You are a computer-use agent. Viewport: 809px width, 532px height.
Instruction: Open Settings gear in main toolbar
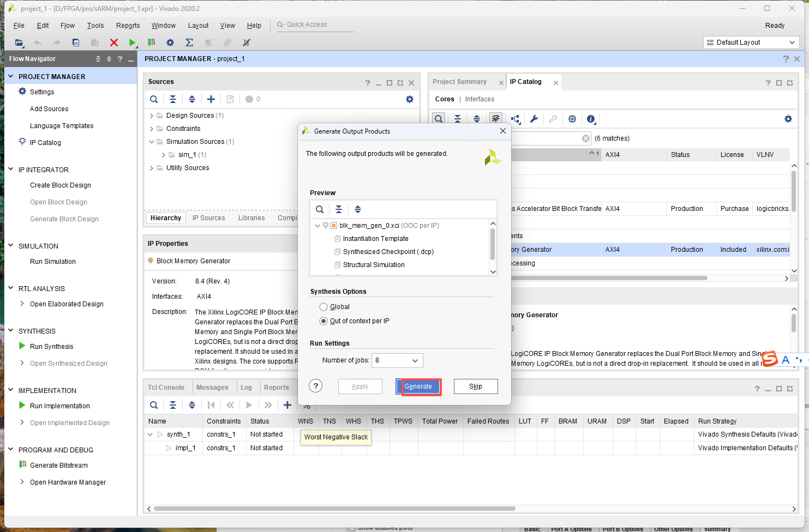point(170,43)
